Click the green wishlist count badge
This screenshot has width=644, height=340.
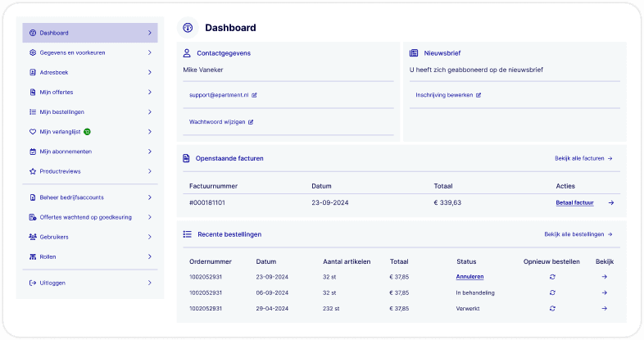[x=87, y=132]
